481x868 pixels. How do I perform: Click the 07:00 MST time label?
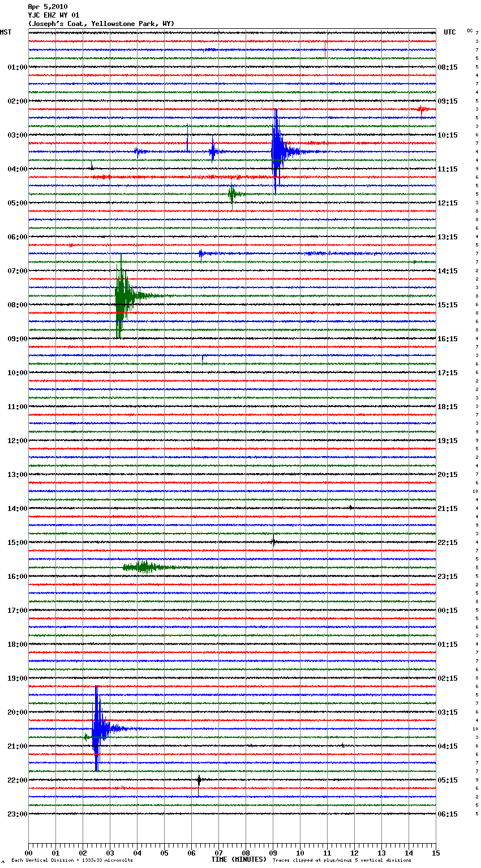(x=17, y=271)
